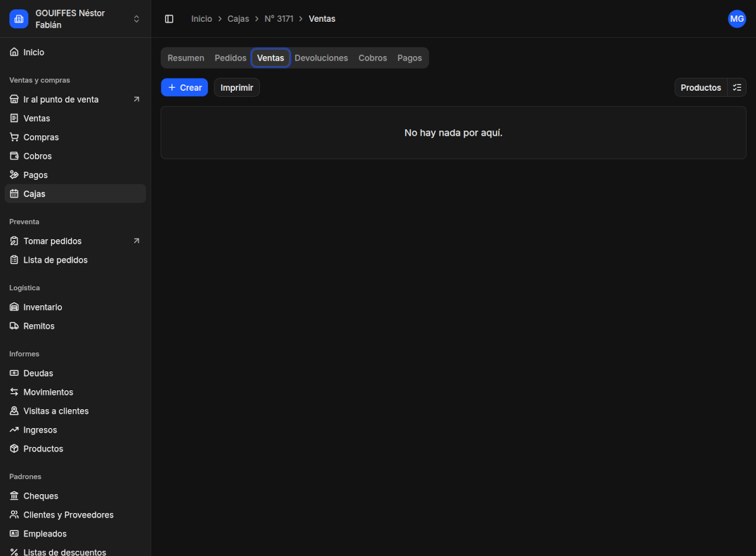Image resolution: width=756 pixels, height=556 pixels.
Task: Click the company logo icon
Action: click(19, 19)
